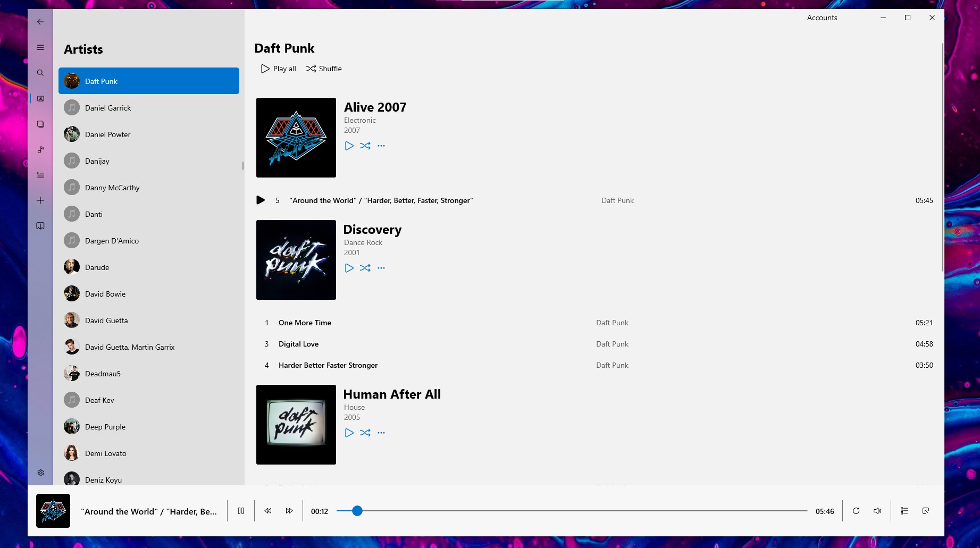Screen dimensions: 980x548
Task: Click Shuffle for Daft Punk
Action: (x=323, y=69)
